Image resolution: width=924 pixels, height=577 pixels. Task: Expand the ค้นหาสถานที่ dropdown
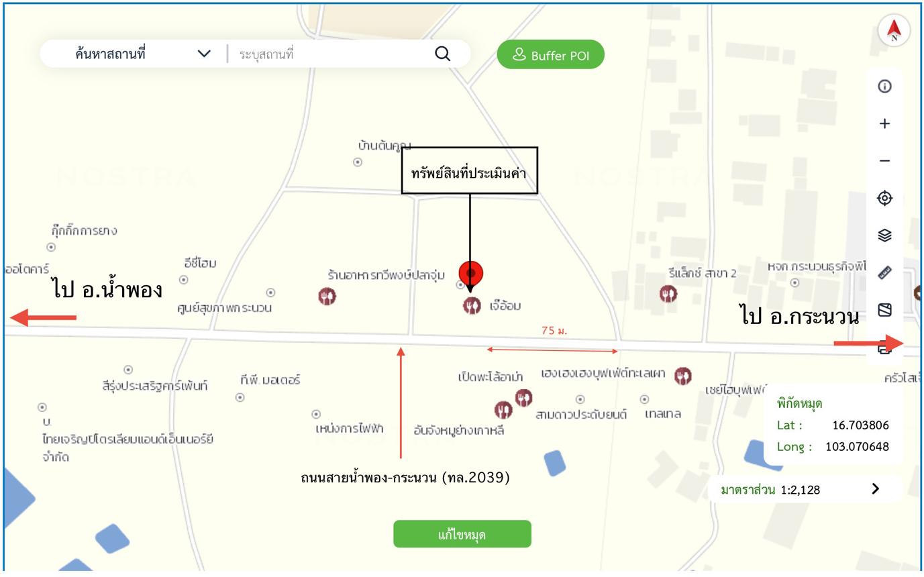pyautogui.click(x=204, y=54)
